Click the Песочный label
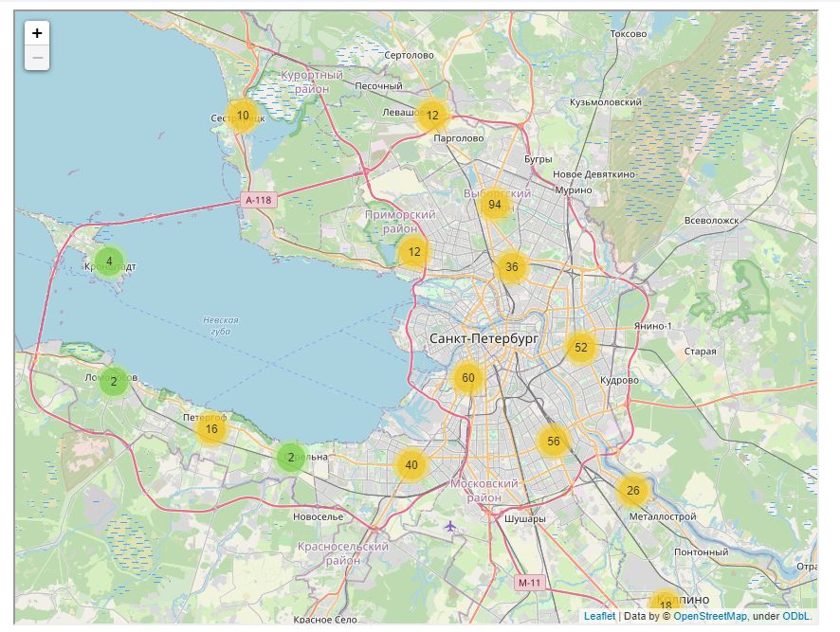840x632 pixels. [378, 85]
